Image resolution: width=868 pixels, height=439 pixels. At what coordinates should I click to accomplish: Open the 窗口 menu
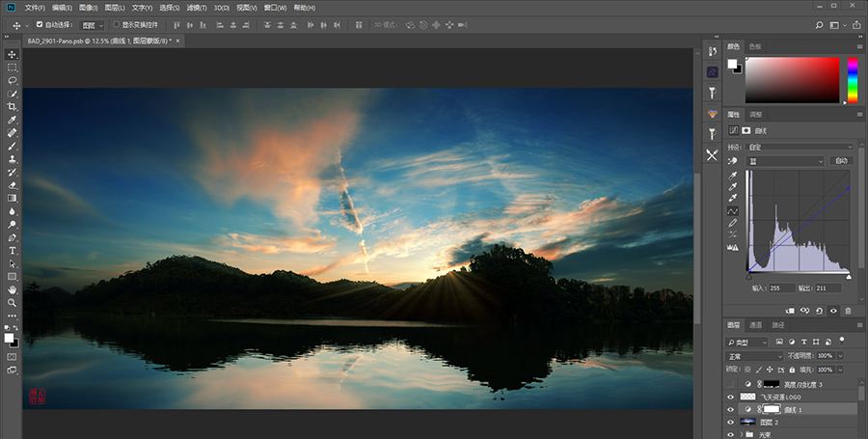[x=275, y=8]
